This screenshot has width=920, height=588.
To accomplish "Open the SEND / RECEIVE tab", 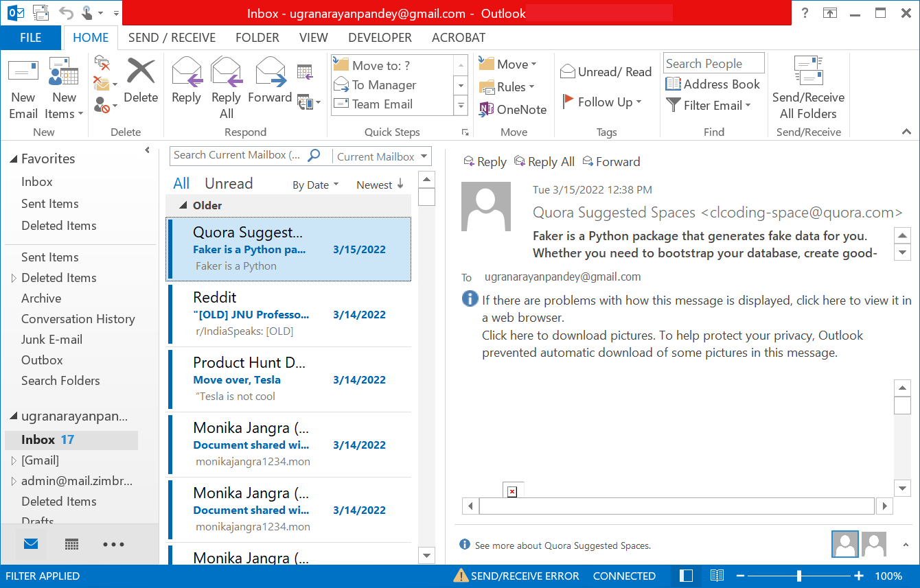I will coord(172,38).
